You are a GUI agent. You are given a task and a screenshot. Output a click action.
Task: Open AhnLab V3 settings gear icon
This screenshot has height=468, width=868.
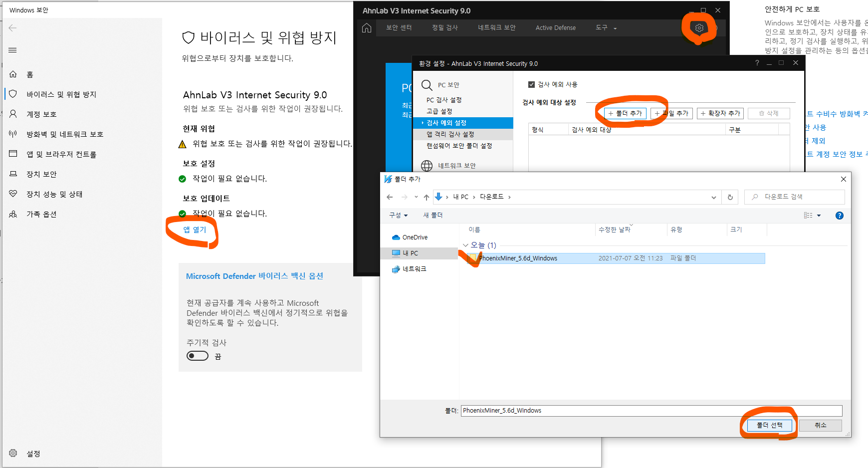click(699, 28)
